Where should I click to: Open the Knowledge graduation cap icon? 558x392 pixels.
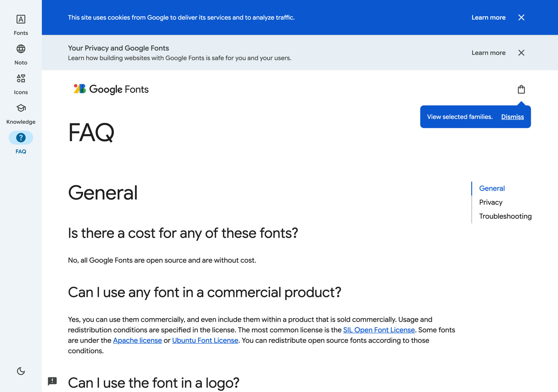21,108
